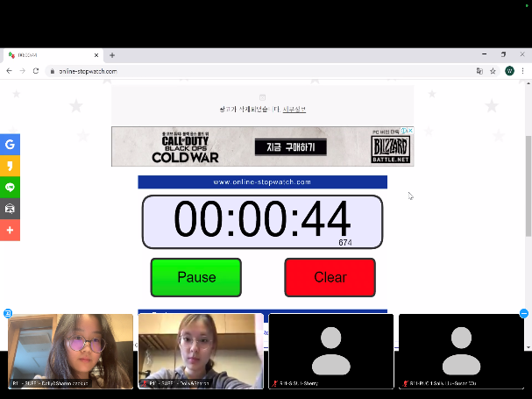The width and height of the screenshot is (532, 399).
Task: Share via the green LINE icon
Action: [10, 188]
